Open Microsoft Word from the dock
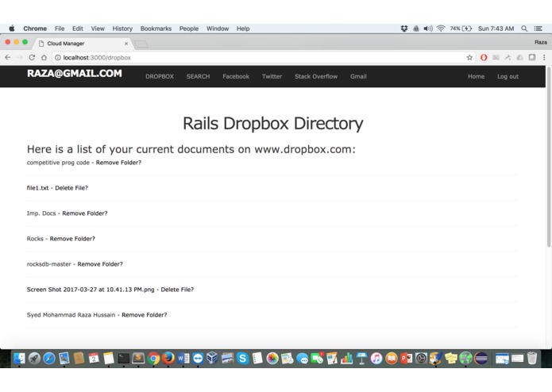Image resolution: width=552 pixels, height=392 pixels. (183, 358)
